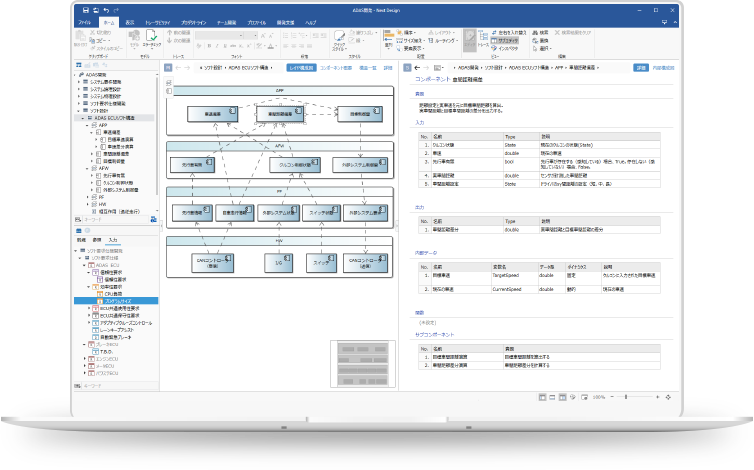Click the down arrow for next relation
754x470 pixels.
(x=170, y=40)
